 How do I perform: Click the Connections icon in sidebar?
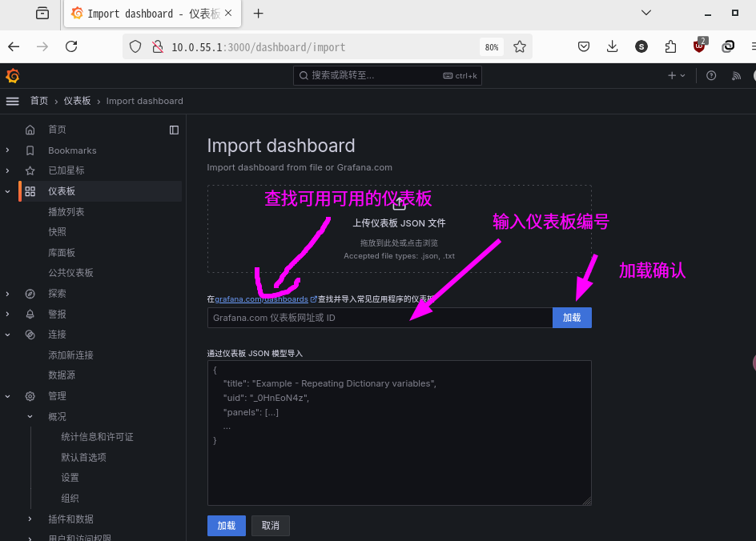[x=30, y=335]
